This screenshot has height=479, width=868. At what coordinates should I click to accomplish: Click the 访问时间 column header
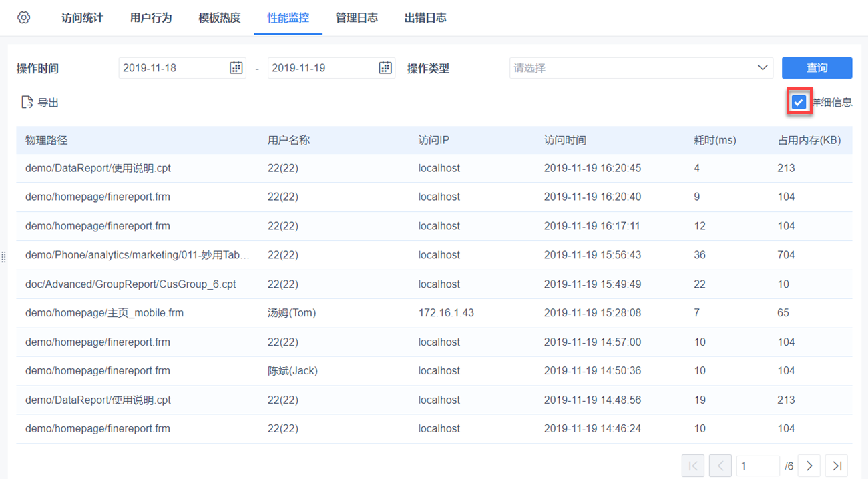565,140
